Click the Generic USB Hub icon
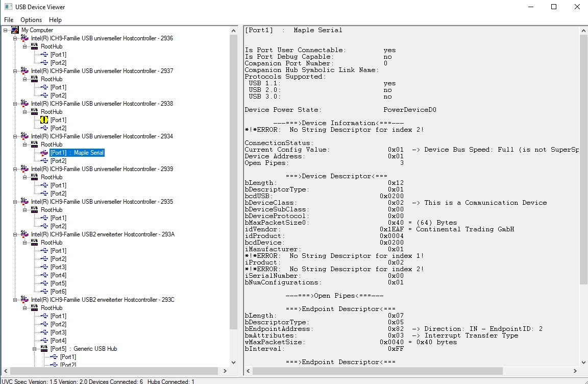 pyautogui.click(x=44, y=348)
